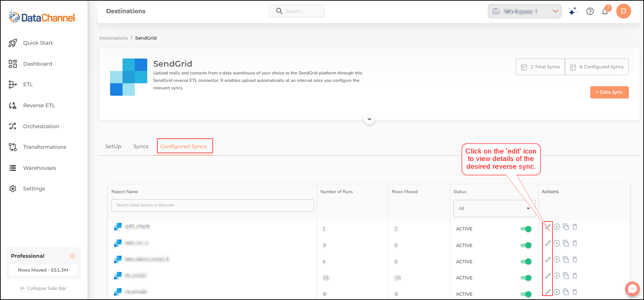The width and height of the screenshot is (644, 300).
Task: Edit the third row's sync
Action: pos(548,259)
